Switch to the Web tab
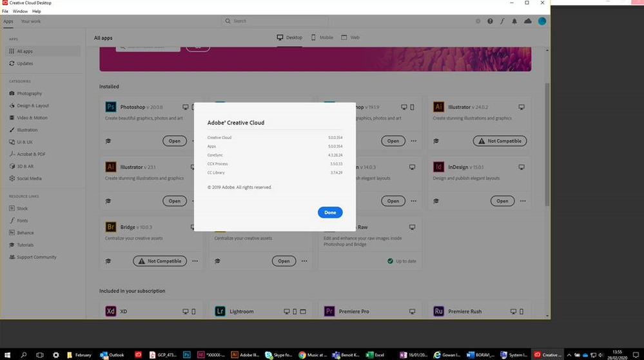This screenshot has width=644, height=360. pyautogui.click(x=350, y=37)
